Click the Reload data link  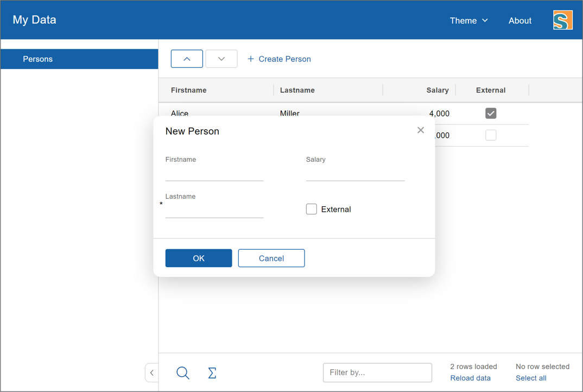tap(470, 378)
